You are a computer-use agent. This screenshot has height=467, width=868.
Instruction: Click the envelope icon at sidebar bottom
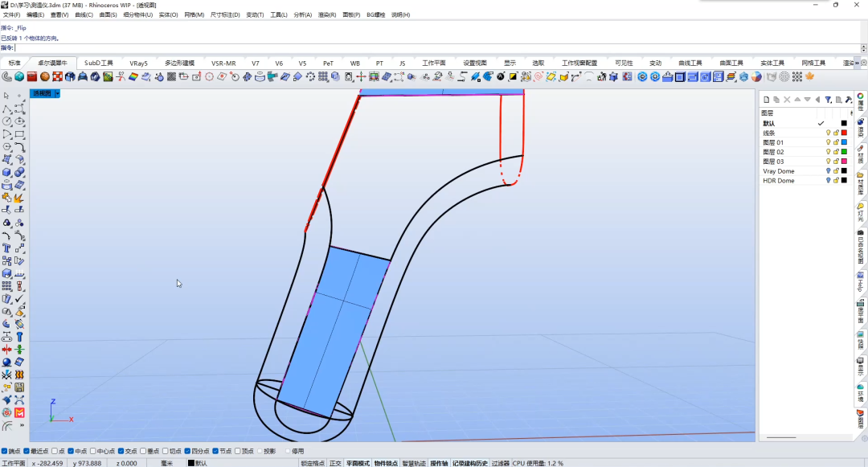point(19,413)
